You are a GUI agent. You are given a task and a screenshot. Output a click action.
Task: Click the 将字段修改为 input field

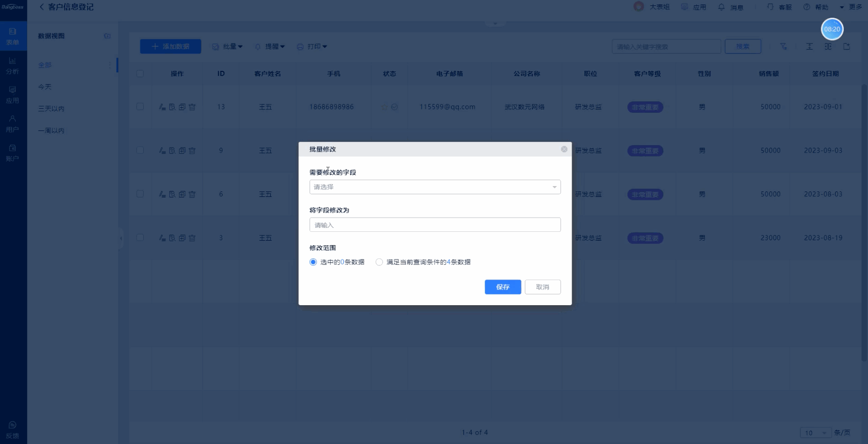[x=435, y=225]
